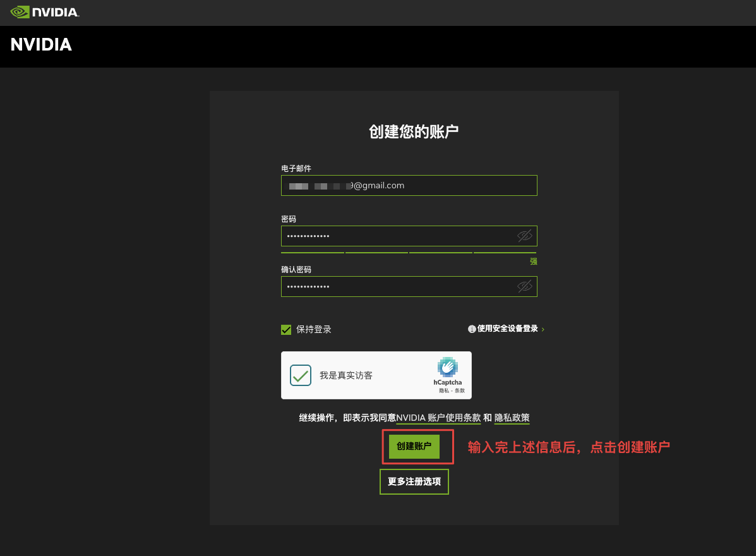
Task: Focus the 确认密码 confirm password field
Action: (x=409, y=287)
